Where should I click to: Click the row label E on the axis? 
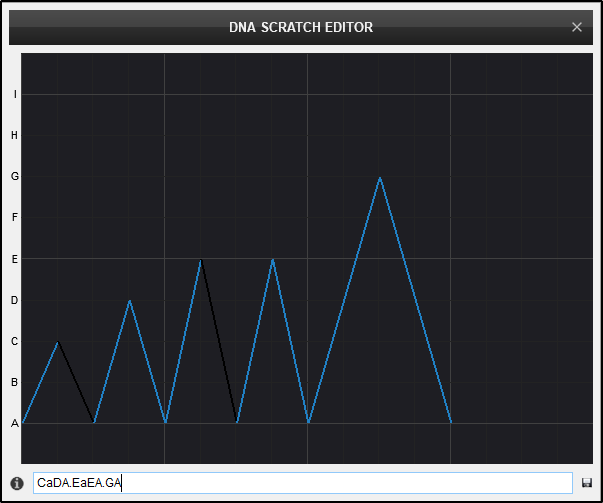coord(15,259)
